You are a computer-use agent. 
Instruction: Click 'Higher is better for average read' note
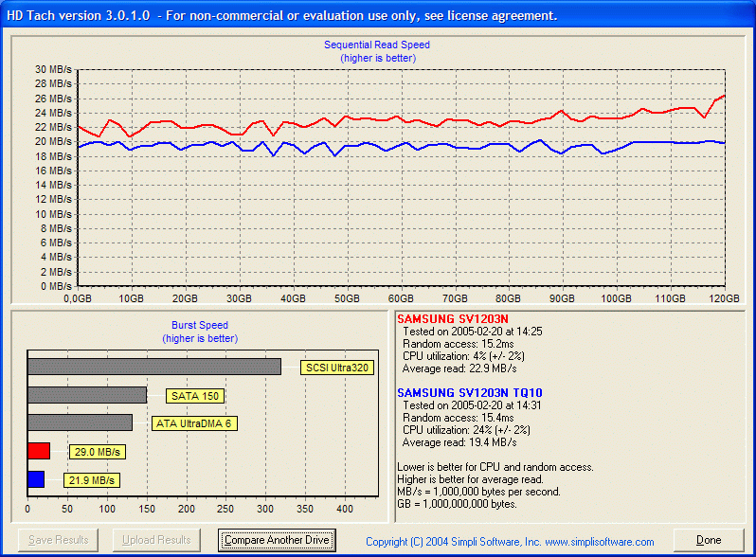[470, 479]
